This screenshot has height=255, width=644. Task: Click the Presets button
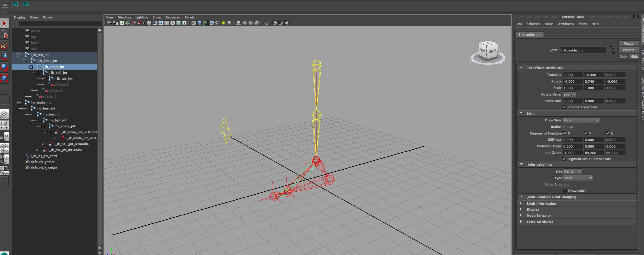point(628,50)
